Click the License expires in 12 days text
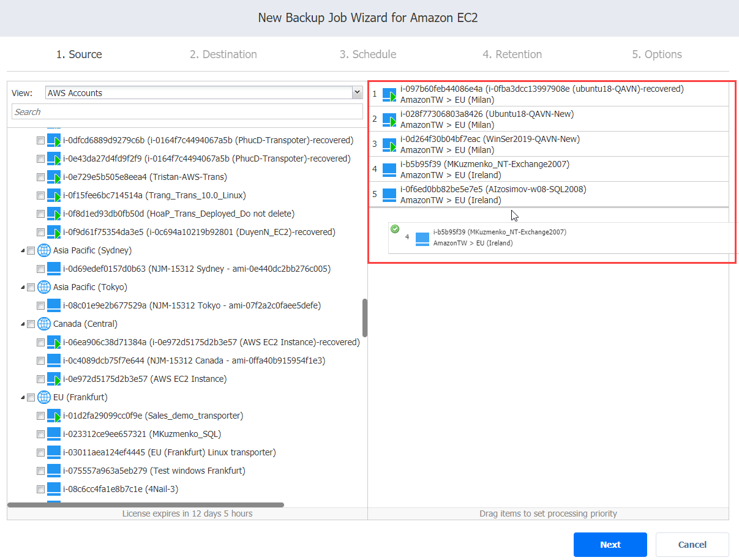This screenshot has height=560, width=739. click(x=187, y=513)
